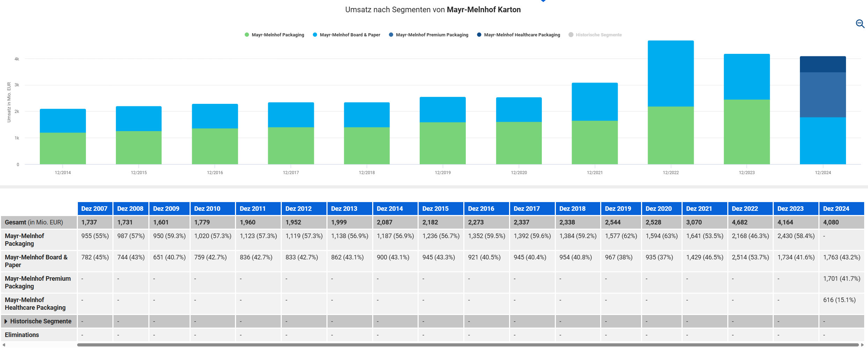Click the scrollbar right arrow
Viewport: 868px width, 351px height.
tap(862, 345)
